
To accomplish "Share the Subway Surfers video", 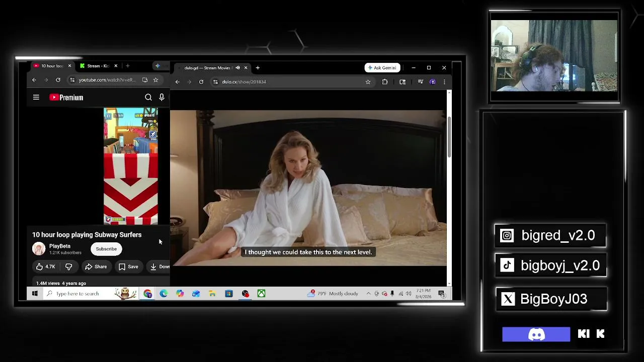I will pyautogui.click(x=96, y=266).
